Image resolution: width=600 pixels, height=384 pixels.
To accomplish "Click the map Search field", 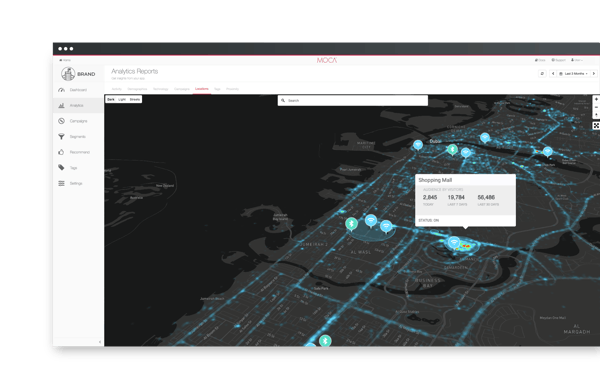I will pyautogui.click(x=352, y=101).
